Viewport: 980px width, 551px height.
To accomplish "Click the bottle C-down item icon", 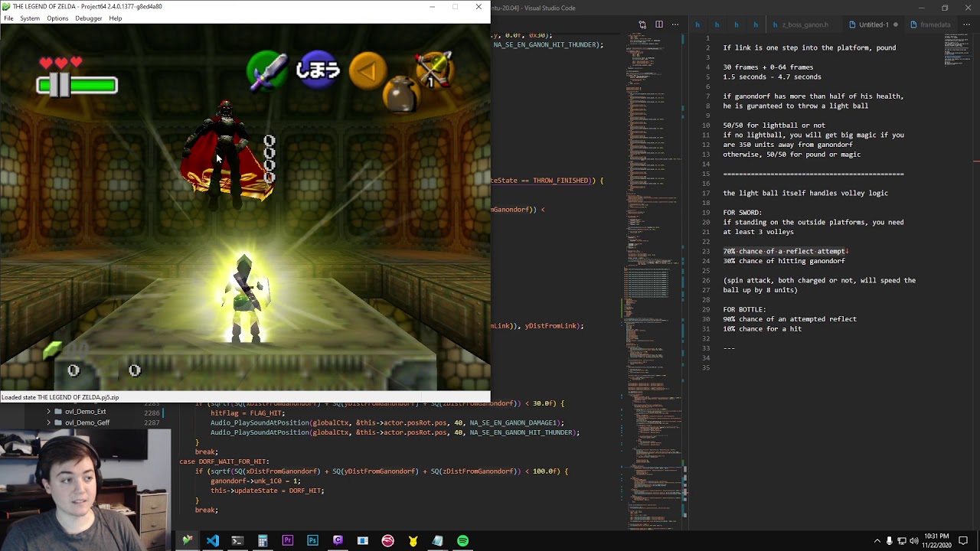I will [x=400, y=96].
